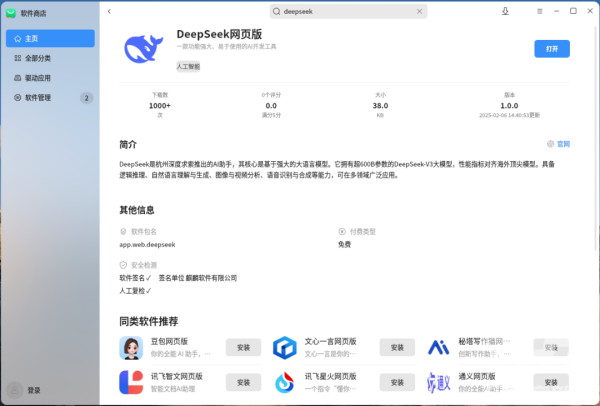600x406 pixels.
Task: Install 文心一言网页版
Action: click(x=397, y=347)
